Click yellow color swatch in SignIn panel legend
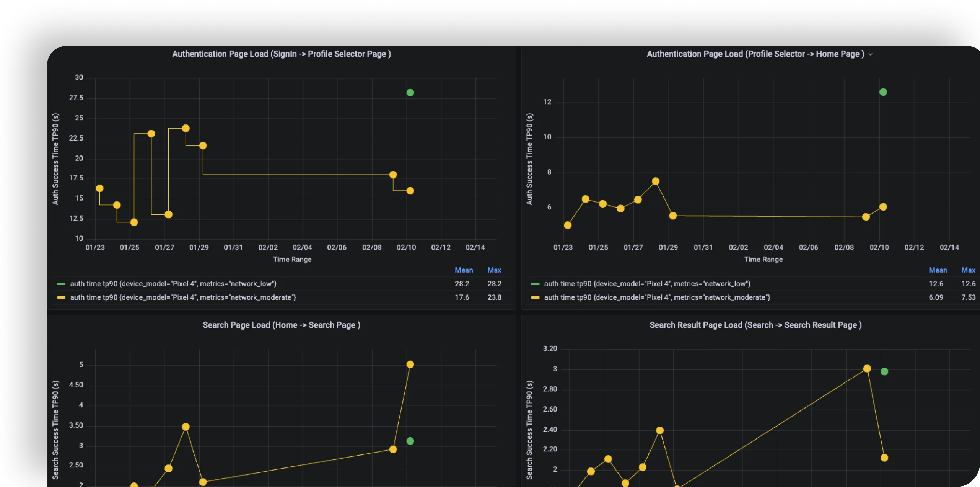 pyautogui.click(x=61, y=297)
